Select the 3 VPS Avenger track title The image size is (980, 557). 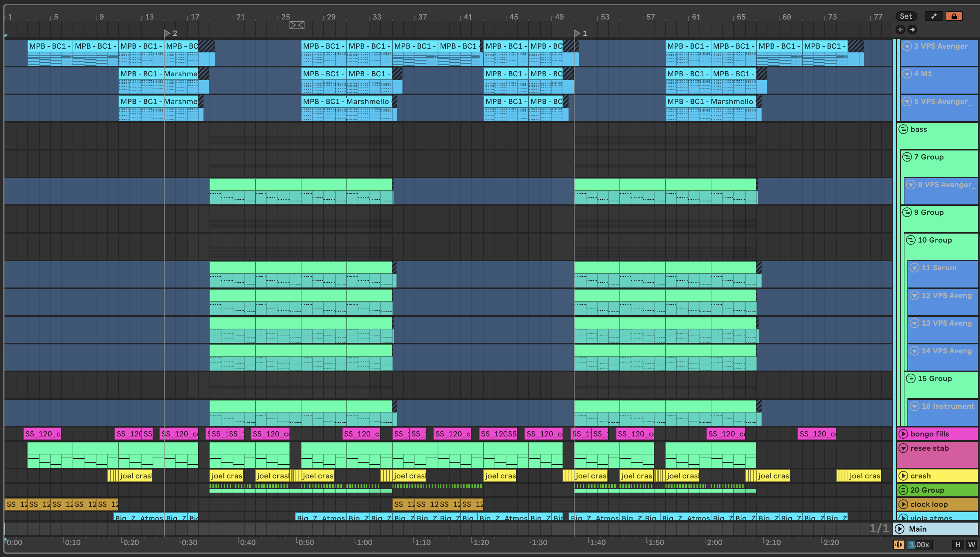click(943, 46)
